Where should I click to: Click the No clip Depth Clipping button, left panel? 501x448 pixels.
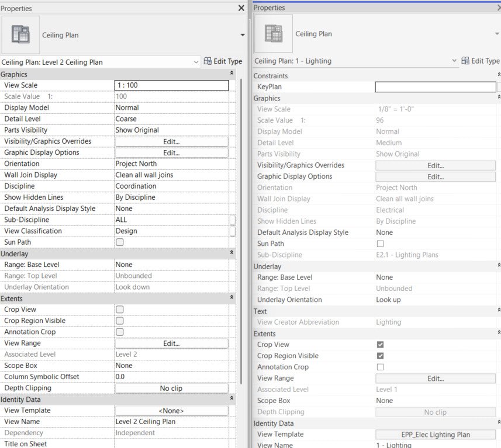[x=172, y=388]
